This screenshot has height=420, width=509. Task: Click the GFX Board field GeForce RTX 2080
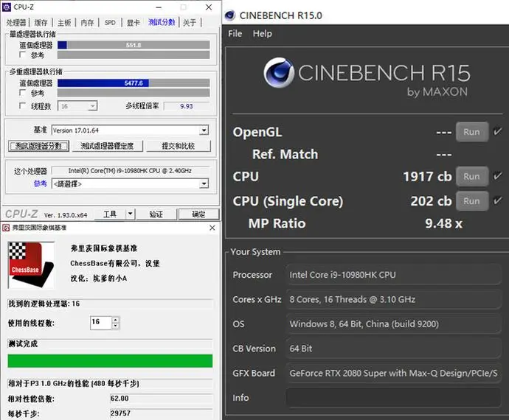392,373
